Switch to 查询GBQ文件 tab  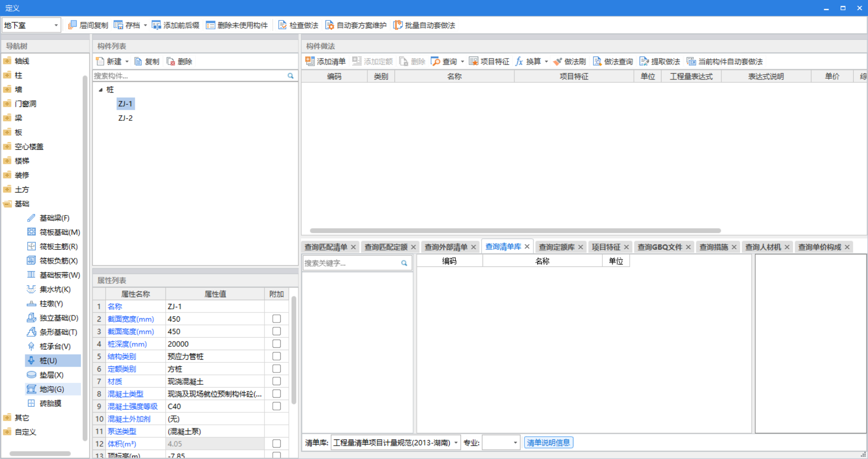click(660, 247)
